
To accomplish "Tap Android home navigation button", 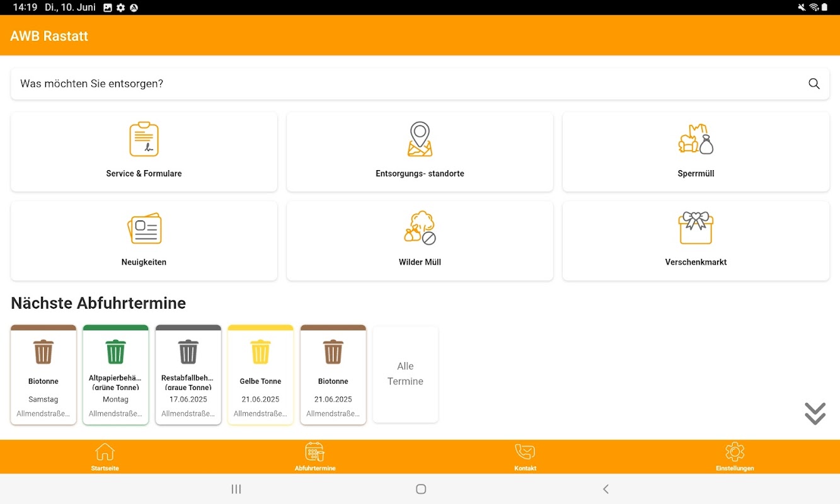I will coord(421,489).
